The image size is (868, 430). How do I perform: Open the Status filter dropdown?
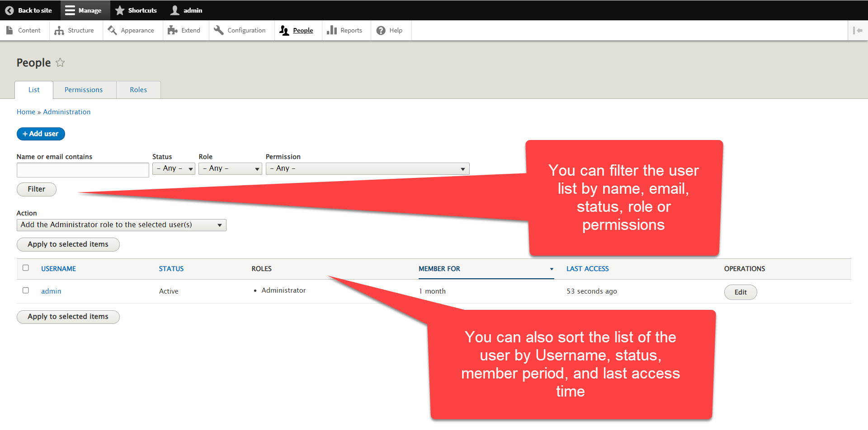coord(174,168)
